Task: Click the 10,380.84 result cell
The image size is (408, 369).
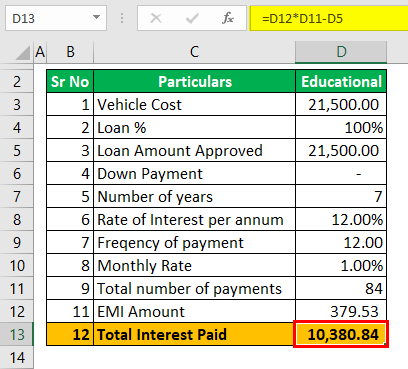Action: pos(341,334)
